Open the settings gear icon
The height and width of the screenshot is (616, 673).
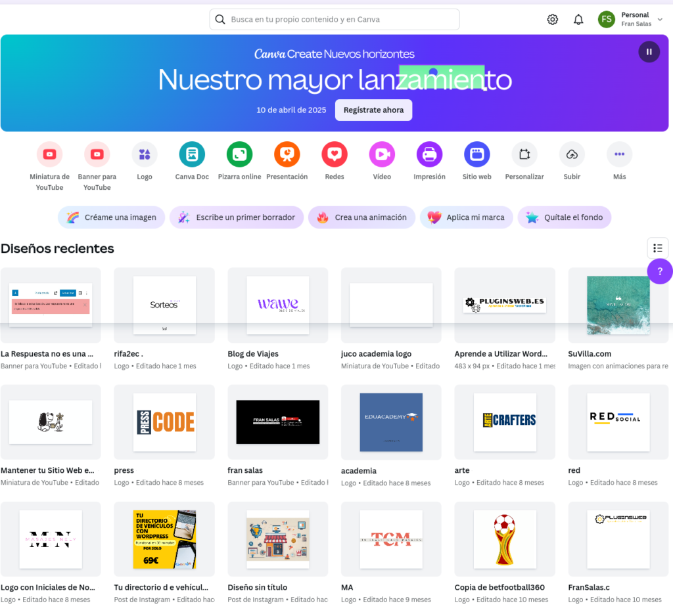[552, 19]
